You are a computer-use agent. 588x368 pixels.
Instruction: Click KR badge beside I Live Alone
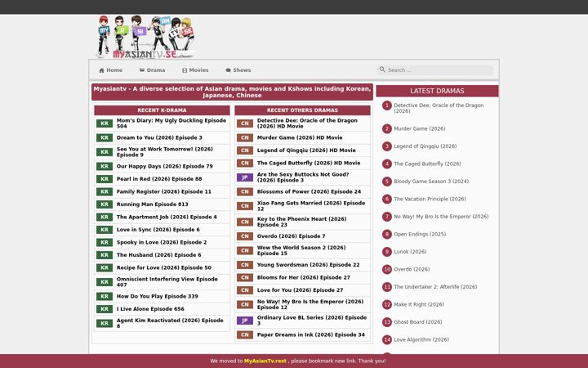pyautogui.click(x=105, y=309)
